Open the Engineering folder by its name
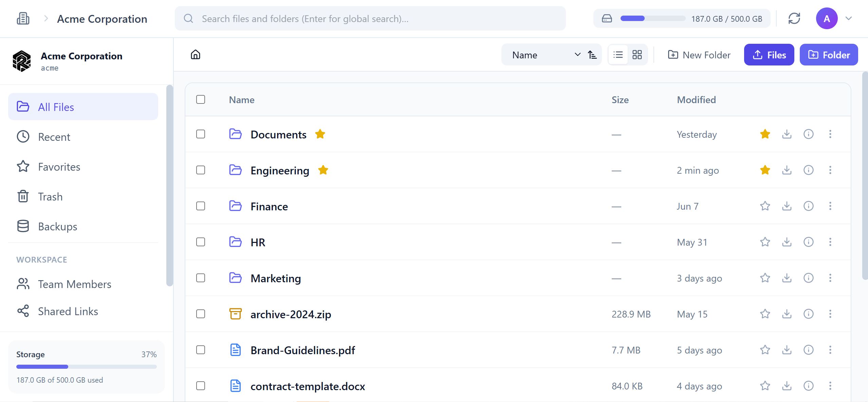Image resolution: width=868 pixels, height=402 pixels. 280,170
